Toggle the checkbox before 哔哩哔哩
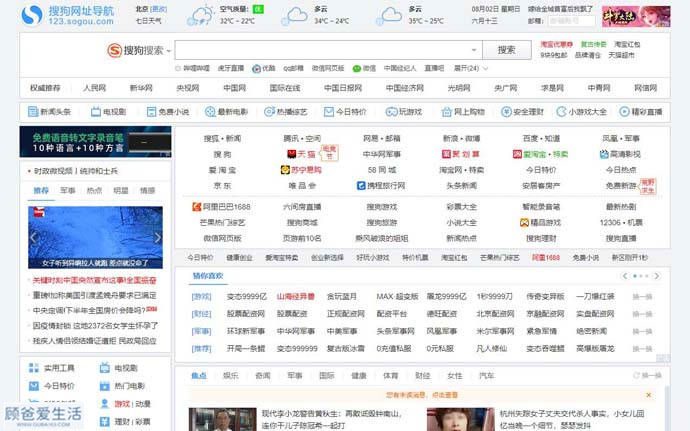The height and width of the screenshot is (431, 690). click(178, 68)
